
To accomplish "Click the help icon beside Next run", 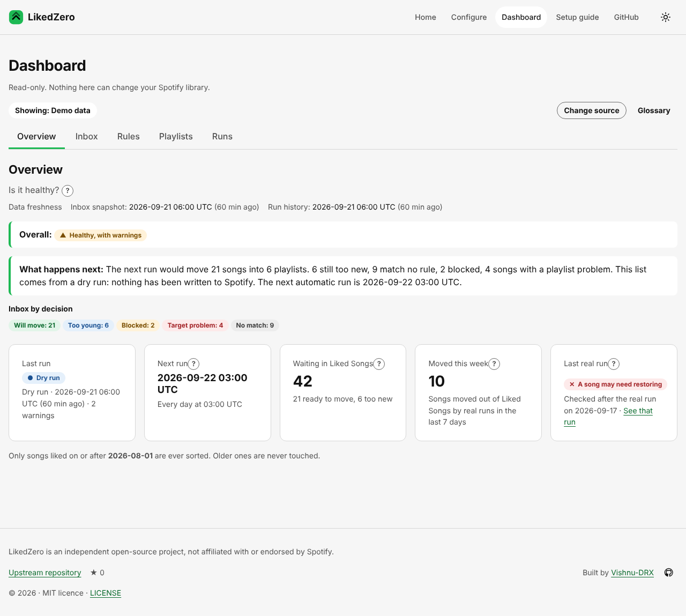I will 193,364.
